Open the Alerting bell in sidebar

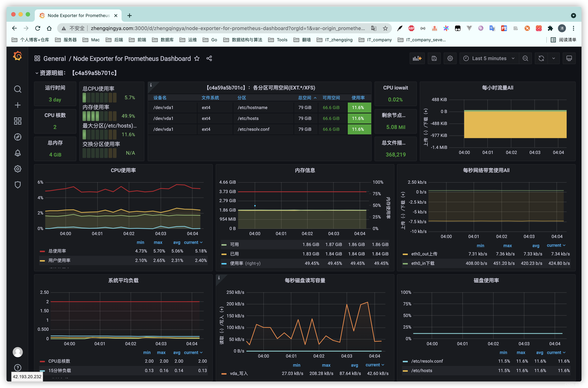point(18,153)
